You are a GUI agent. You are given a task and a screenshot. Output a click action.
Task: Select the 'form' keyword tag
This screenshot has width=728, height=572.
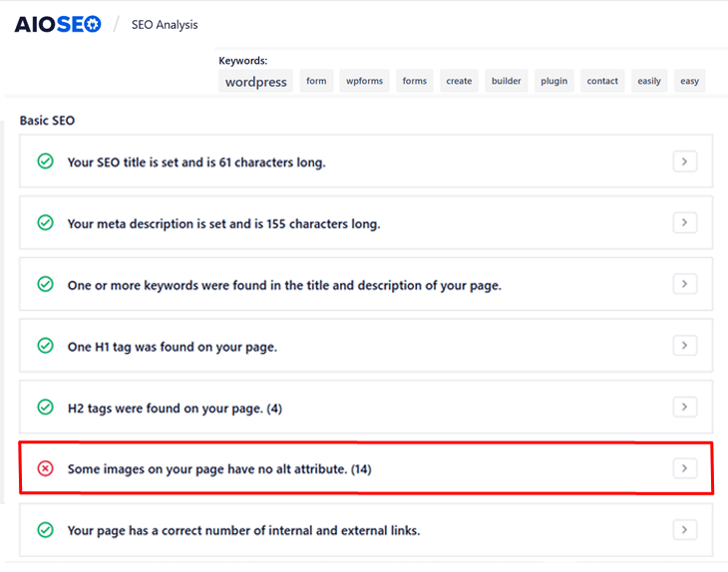(x=316, y=81)
